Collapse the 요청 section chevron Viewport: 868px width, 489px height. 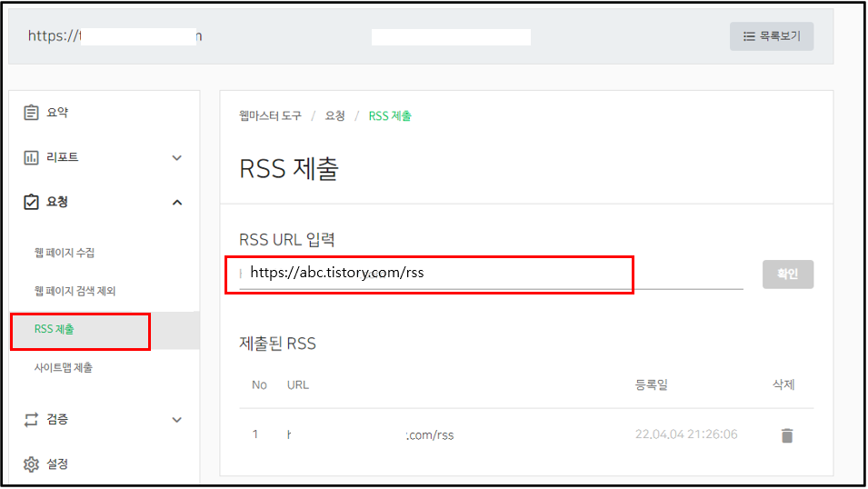click(176, 203)
